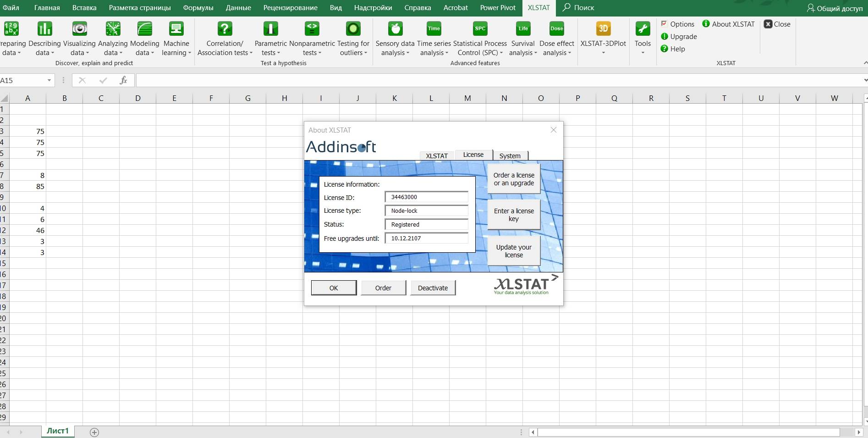868x438 pixels.
Task: Select cell containing 85
Action: [27, 186]
